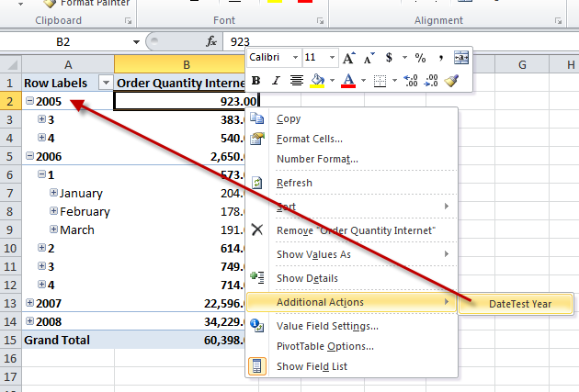Image resolution: width=579 pixels, height=392 pixels.
Task: Collapse the 2005 year row
Action: click(x=30, y=102)
